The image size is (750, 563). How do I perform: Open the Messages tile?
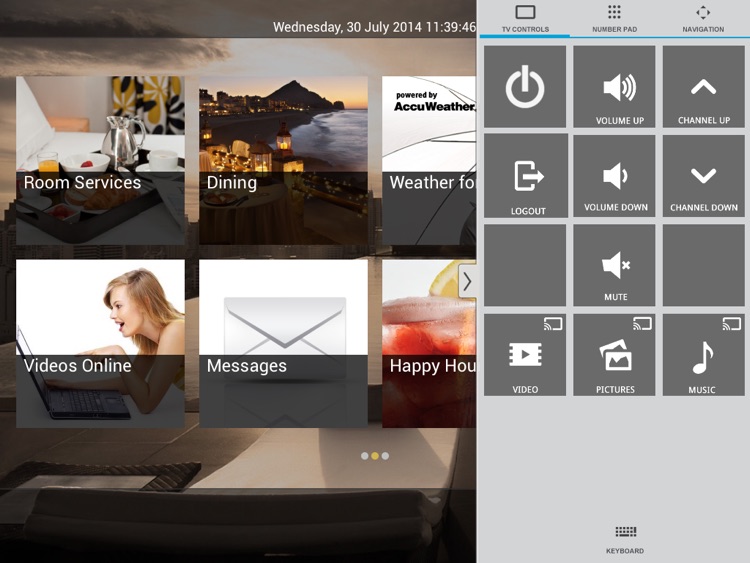[283, 343]
